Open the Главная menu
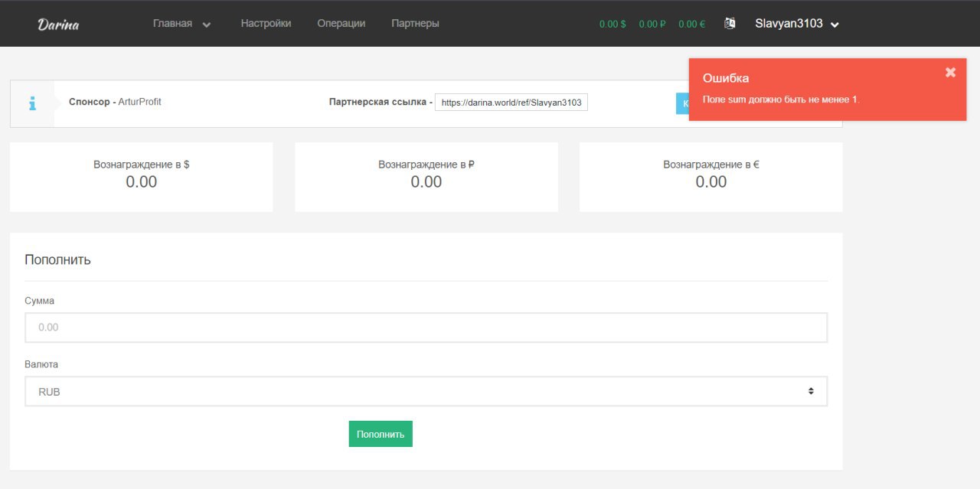The width and height of the screenshot is (980, 489). 172,24
